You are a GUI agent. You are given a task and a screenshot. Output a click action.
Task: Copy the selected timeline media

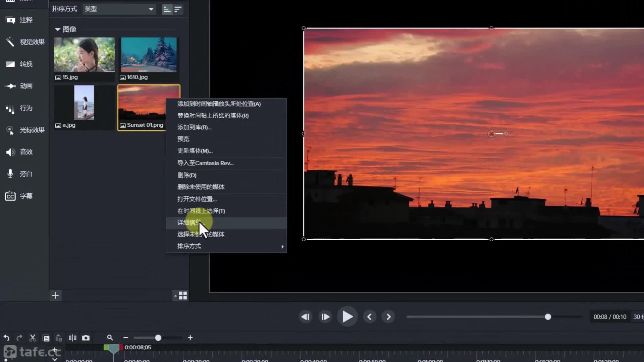46,338
